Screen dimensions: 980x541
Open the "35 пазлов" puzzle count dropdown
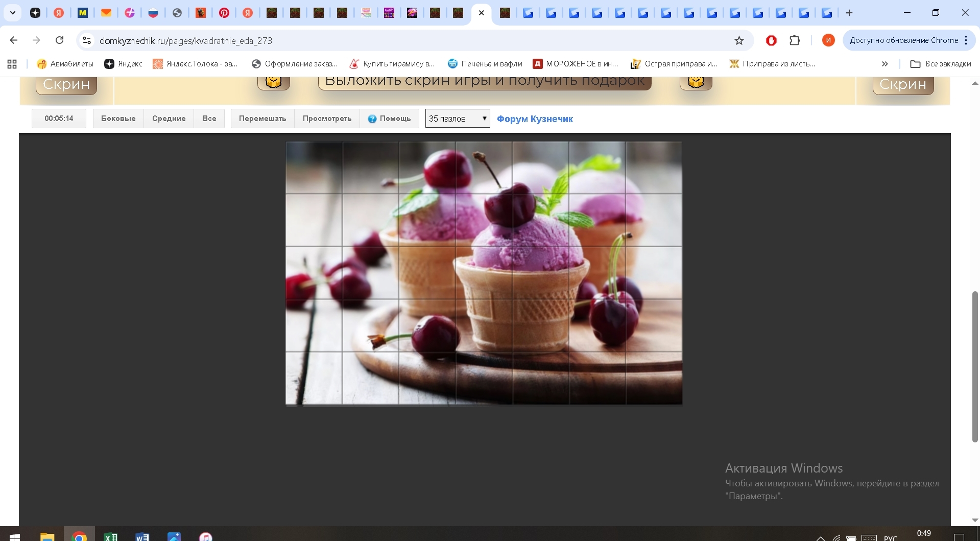(458, 119)
